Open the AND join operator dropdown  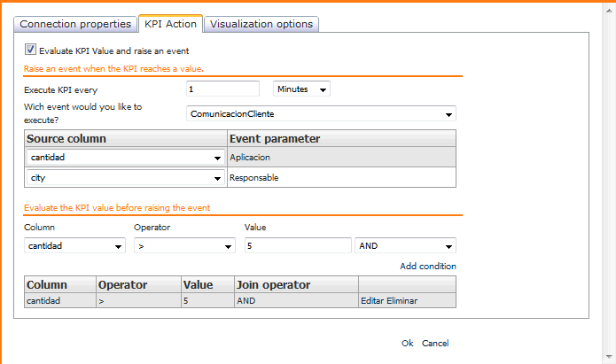[405, 245]
